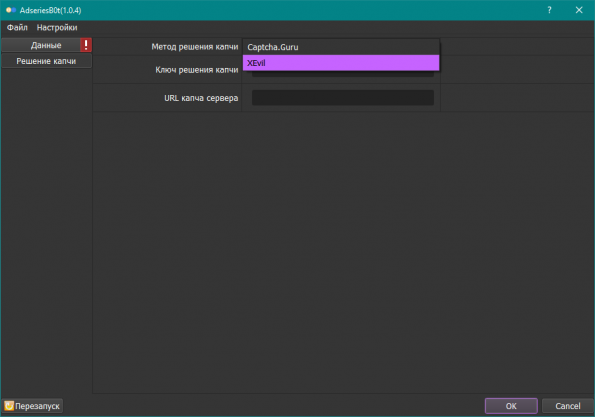Click the Перезапуск button text
Screen dimensions: 595x417
tap(37, 406)
